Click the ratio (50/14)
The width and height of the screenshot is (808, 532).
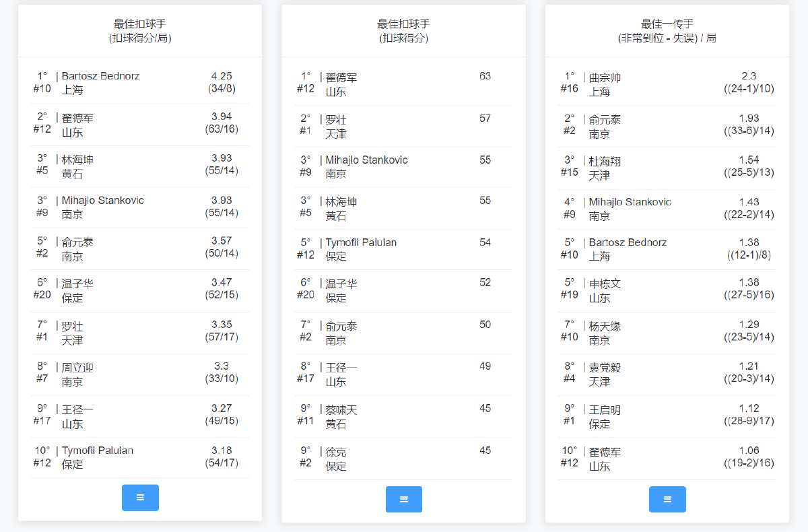click(x=222, y=253)
